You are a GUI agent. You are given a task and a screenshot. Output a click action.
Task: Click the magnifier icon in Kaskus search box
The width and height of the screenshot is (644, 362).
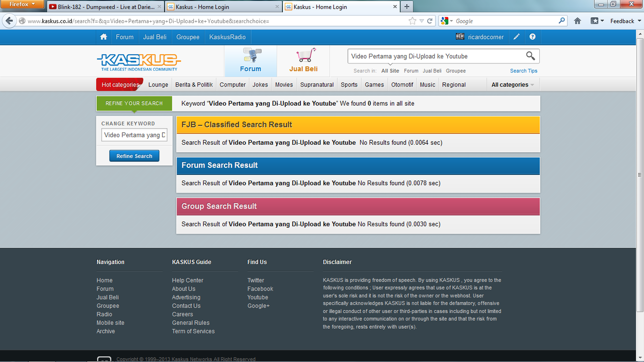click(530, 56)
